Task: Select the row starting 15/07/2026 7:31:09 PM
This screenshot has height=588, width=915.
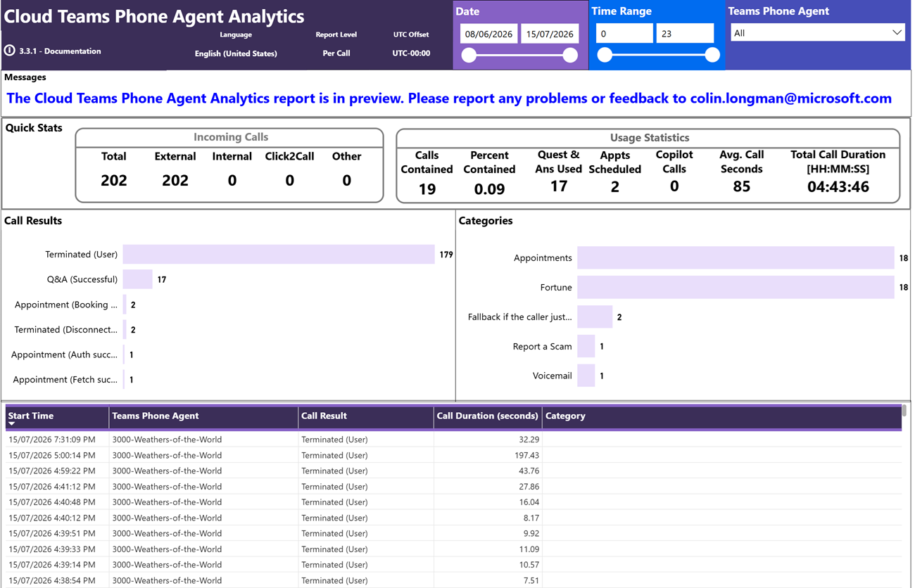Action: pyautogui.click(x=453, y=440)
